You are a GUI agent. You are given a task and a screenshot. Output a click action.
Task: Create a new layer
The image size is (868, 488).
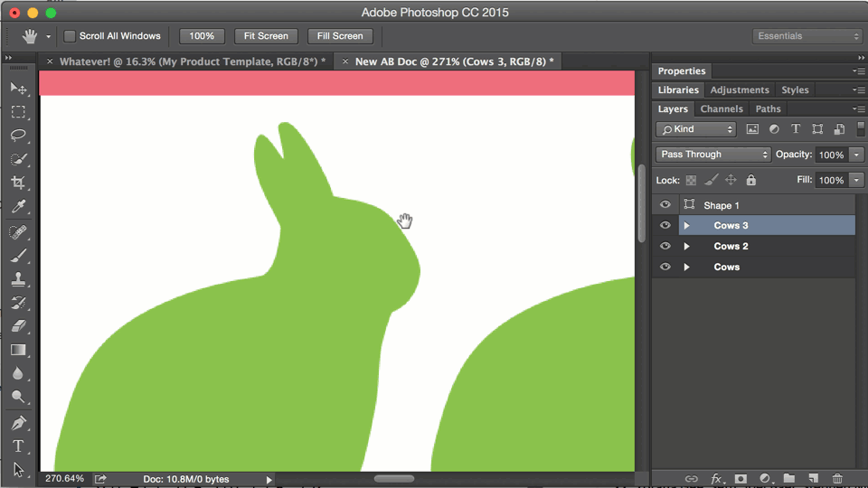pos(813,479)
